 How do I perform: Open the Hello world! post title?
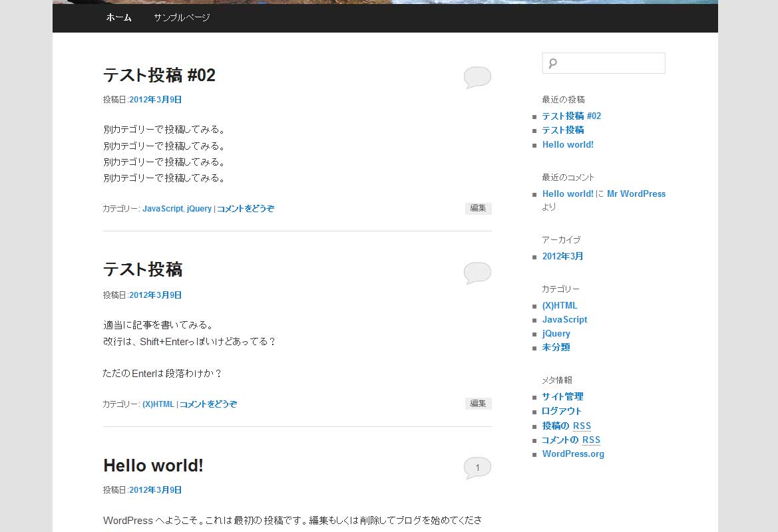153,465
